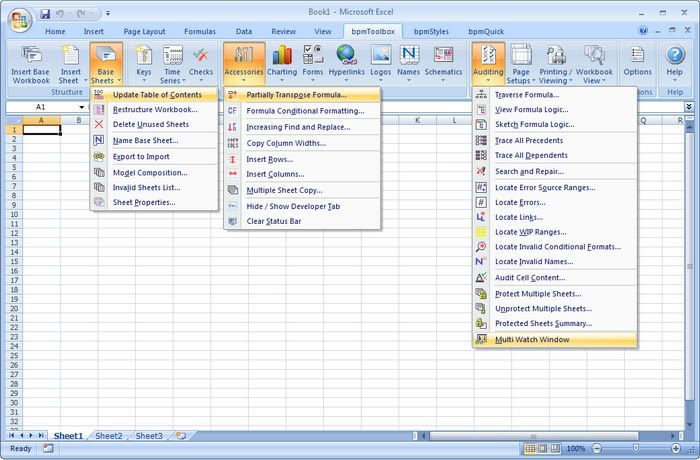Click the macro record status bar icon
700x460 pixels.
[x=48, y=448]
